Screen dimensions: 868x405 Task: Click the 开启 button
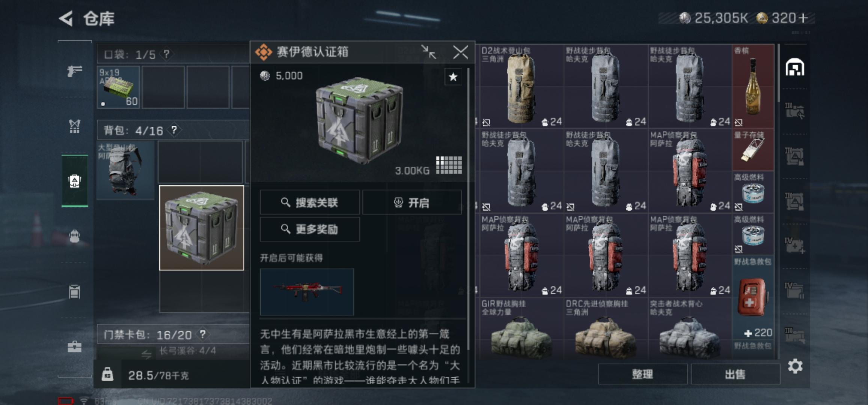click(x=412, y=202)
